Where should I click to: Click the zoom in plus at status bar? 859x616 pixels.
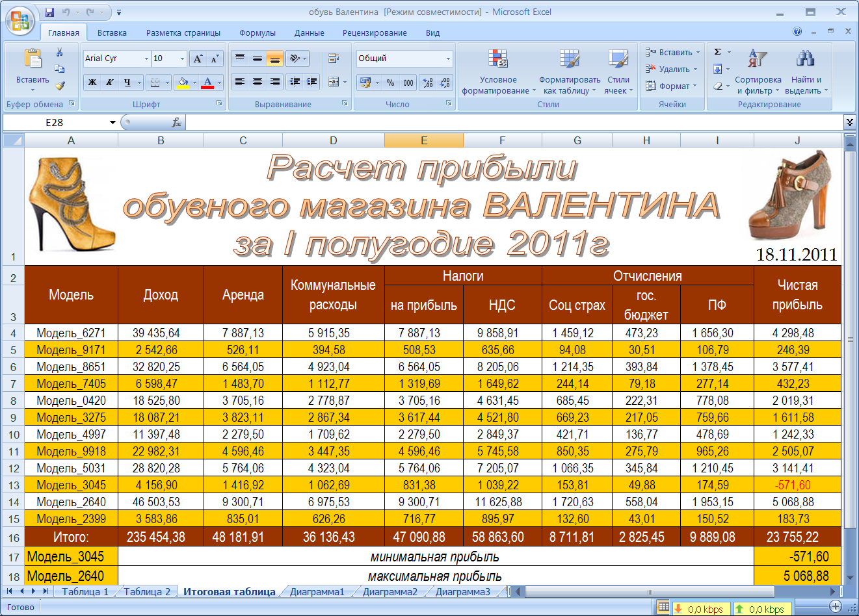tap(836, 606)
